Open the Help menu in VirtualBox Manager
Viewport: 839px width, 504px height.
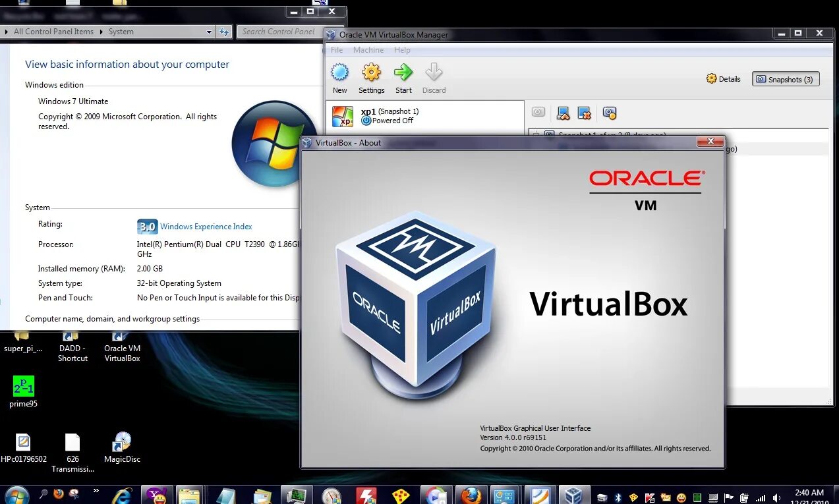(x=402, y=50)
